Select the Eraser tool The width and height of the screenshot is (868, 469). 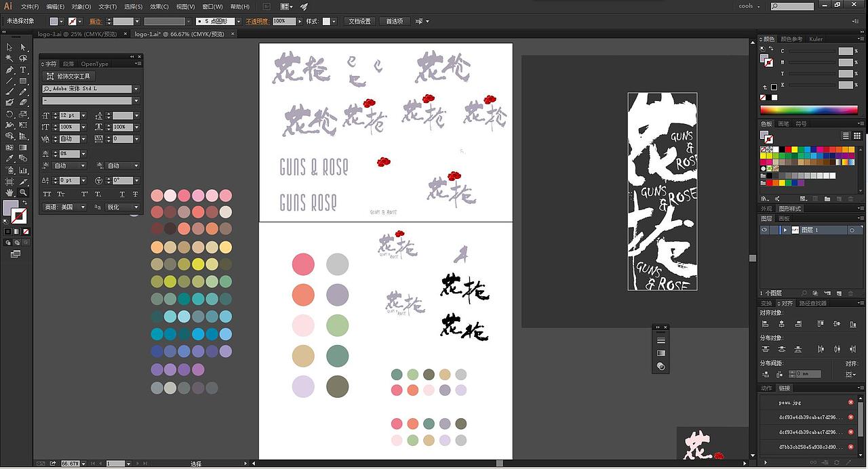tap(23, 103)
